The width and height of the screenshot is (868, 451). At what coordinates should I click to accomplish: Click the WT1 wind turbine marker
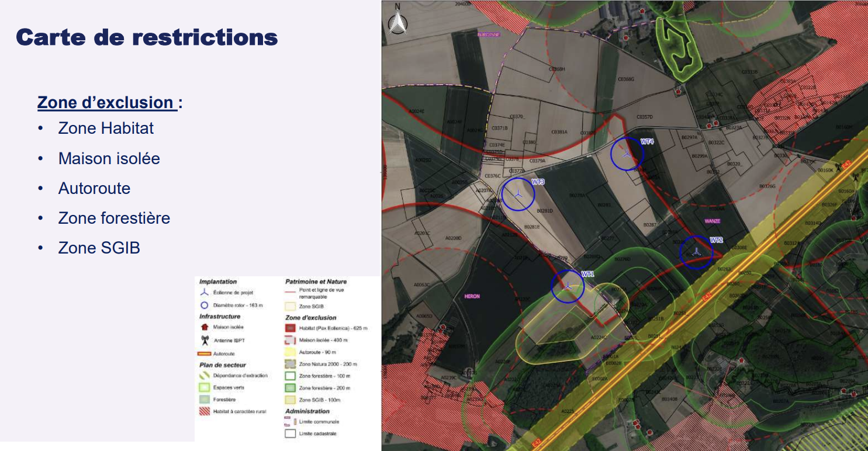click(567, 285)
